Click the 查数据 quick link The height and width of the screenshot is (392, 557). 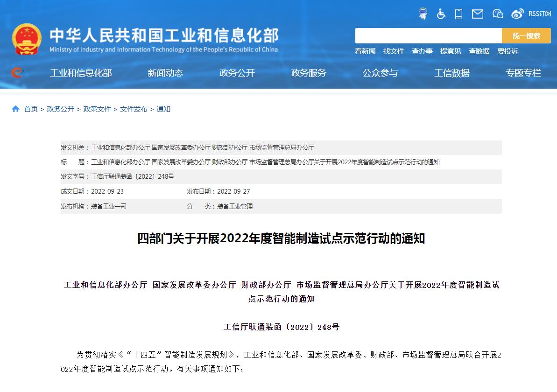pos(479,51)
